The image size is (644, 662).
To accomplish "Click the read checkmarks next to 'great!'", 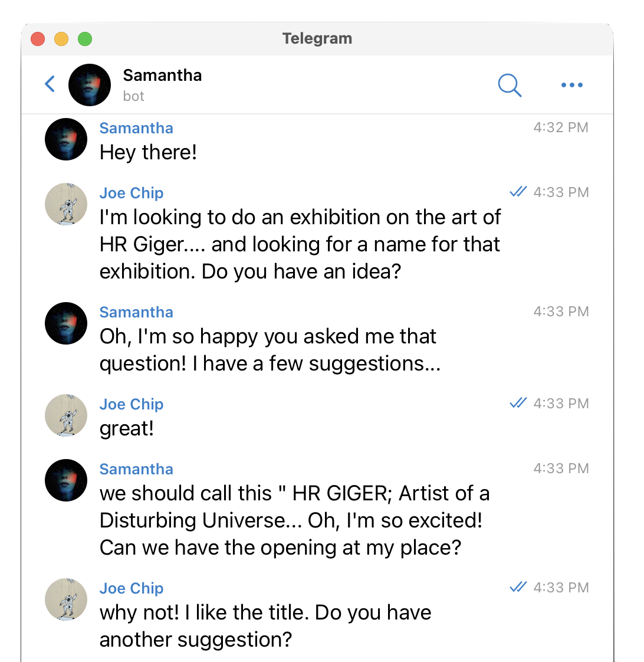I will (x=518, y=403).
